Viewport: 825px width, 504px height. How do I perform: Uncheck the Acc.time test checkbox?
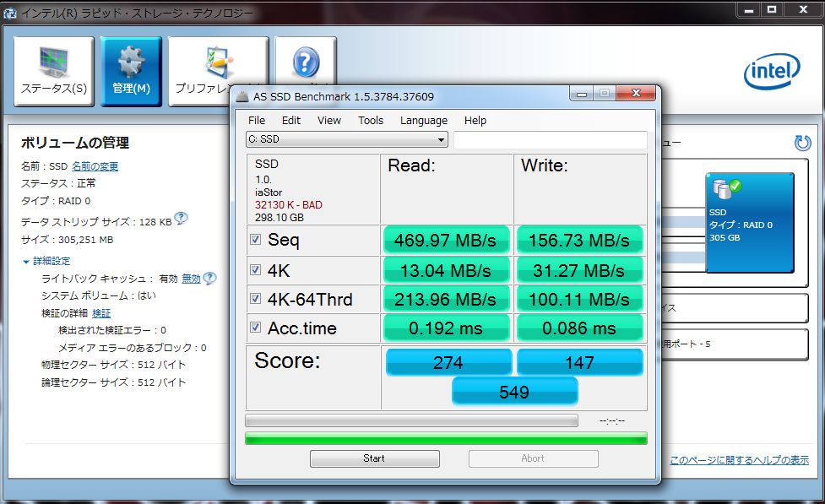coord(255,328)
